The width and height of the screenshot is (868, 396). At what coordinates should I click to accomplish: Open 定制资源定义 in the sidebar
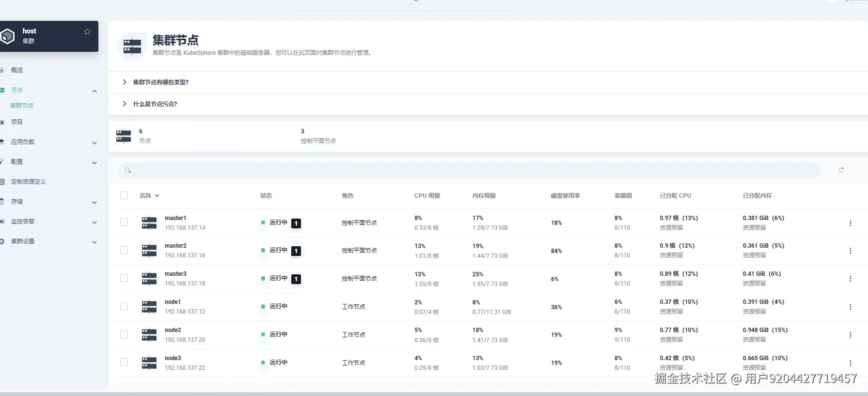tap(29, 182)
